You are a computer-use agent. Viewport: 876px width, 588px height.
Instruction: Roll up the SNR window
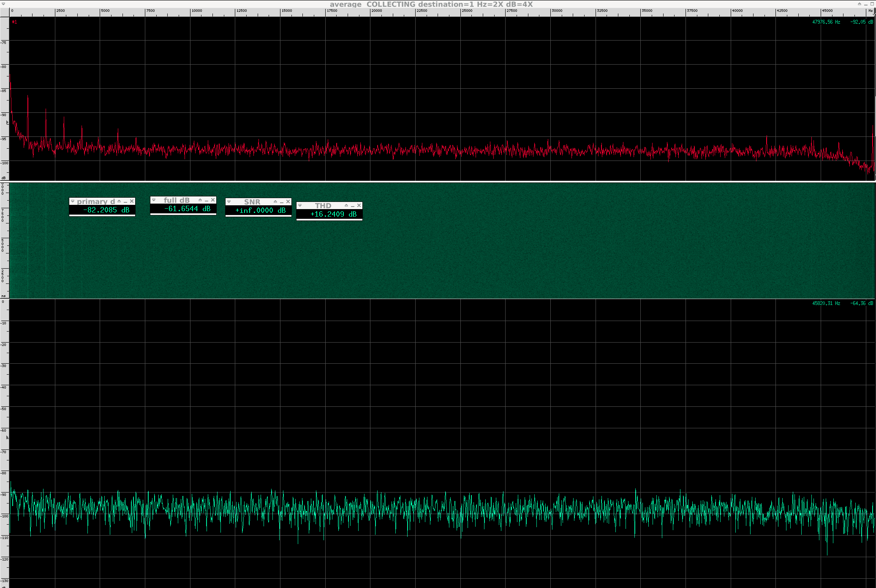coord(275,202)
